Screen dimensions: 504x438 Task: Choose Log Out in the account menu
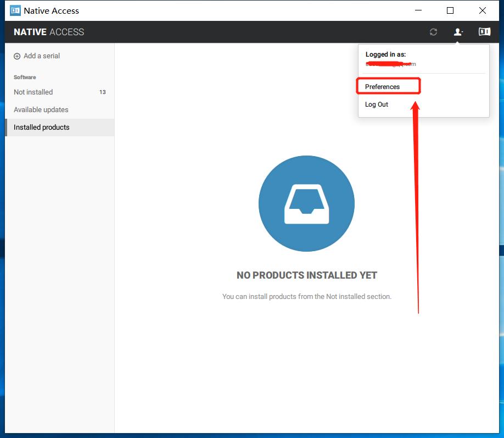(x=377, y=104)
